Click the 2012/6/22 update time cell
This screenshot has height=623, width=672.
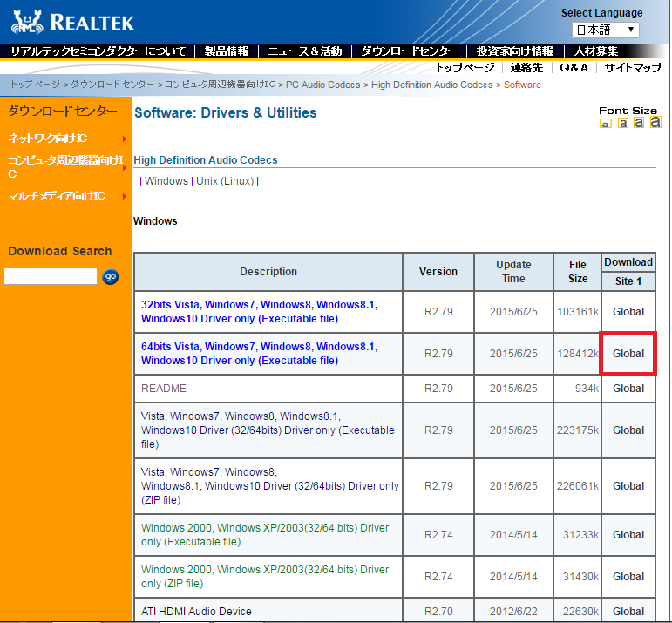(x=513, y=612)
